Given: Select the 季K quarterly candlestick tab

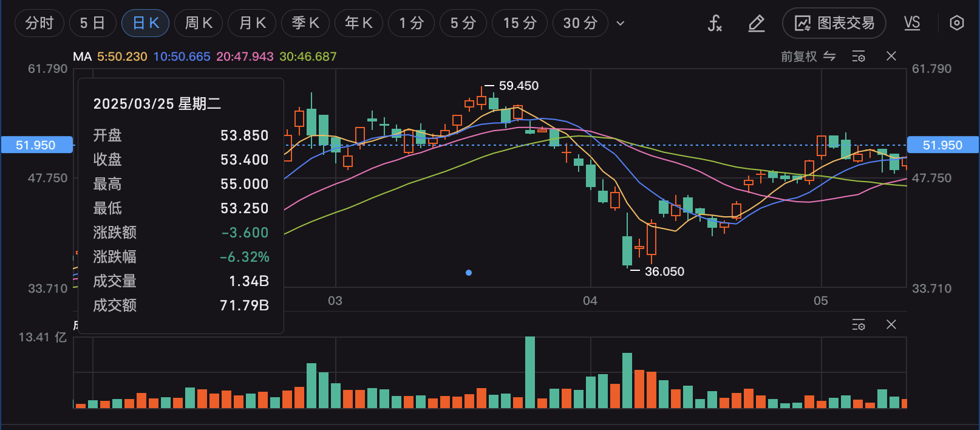Looking at the screenshot, I should coord(305,24).
